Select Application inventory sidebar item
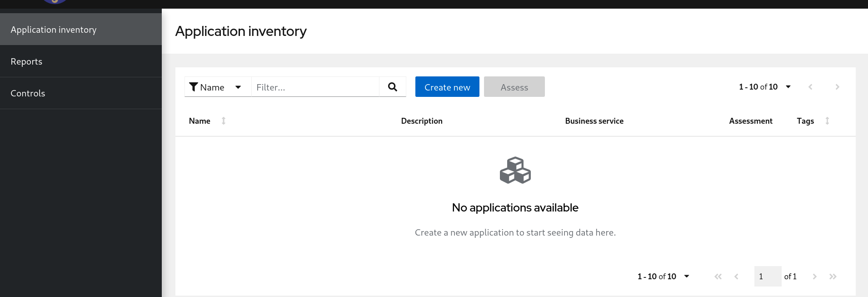The width and height of the screenshot is (868, 297). pos(54,30)
